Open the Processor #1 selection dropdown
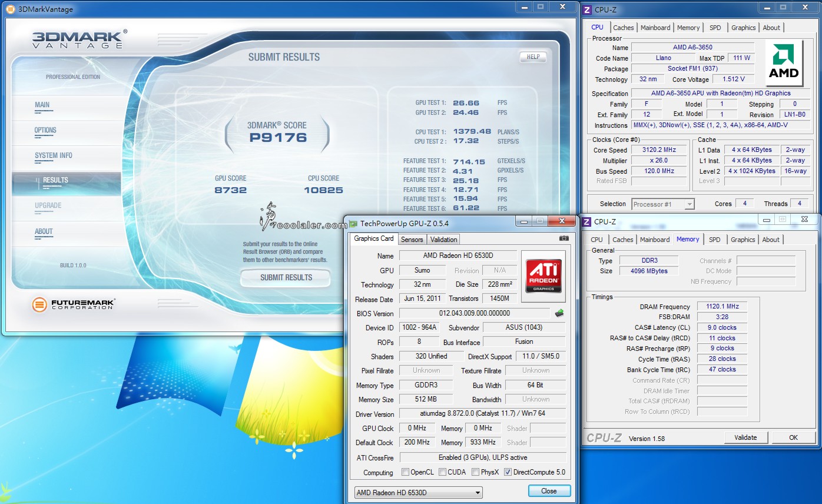This screenshot has width=822, height=504. point(663,204)
